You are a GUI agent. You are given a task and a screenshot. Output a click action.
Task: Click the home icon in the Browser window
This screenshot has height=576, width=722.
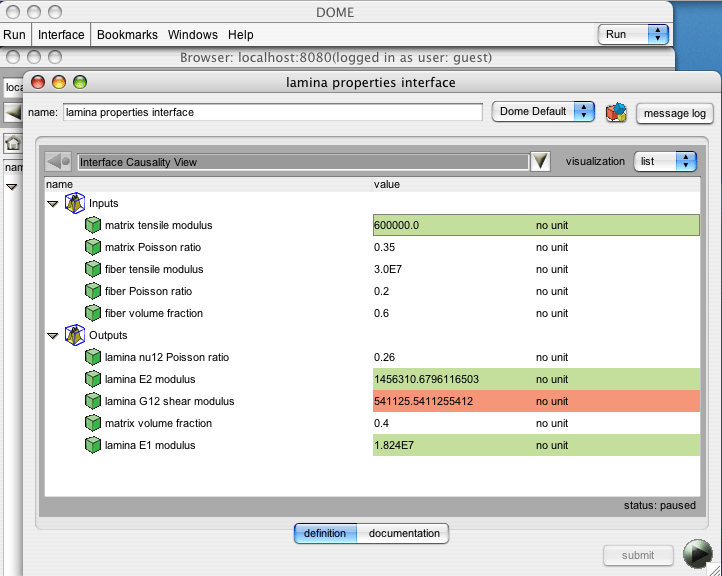(12, 143)
